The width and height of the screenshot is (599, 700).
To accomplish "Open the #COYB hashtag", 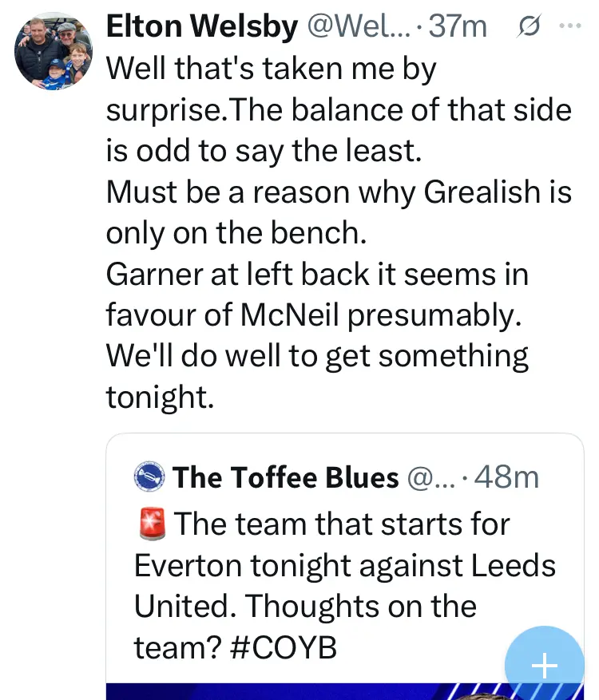I will [284, 647].
